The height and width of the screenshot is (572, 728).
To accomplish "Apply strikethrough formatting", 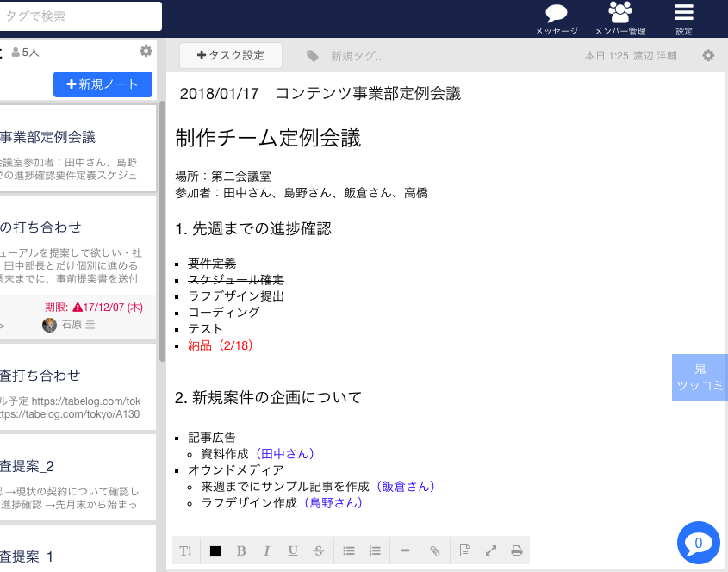I will tap(319, 551).
